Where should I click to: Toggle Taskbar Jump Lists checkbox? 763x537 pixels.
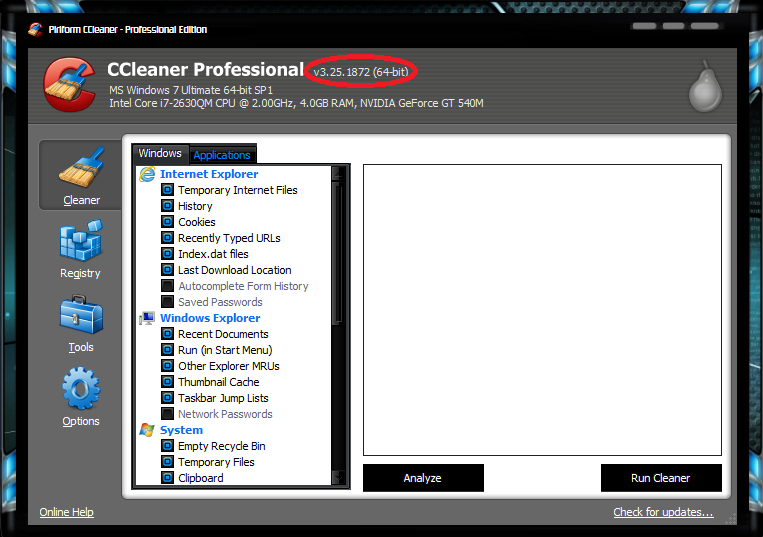pyautogui.click(x=167, y=398)
